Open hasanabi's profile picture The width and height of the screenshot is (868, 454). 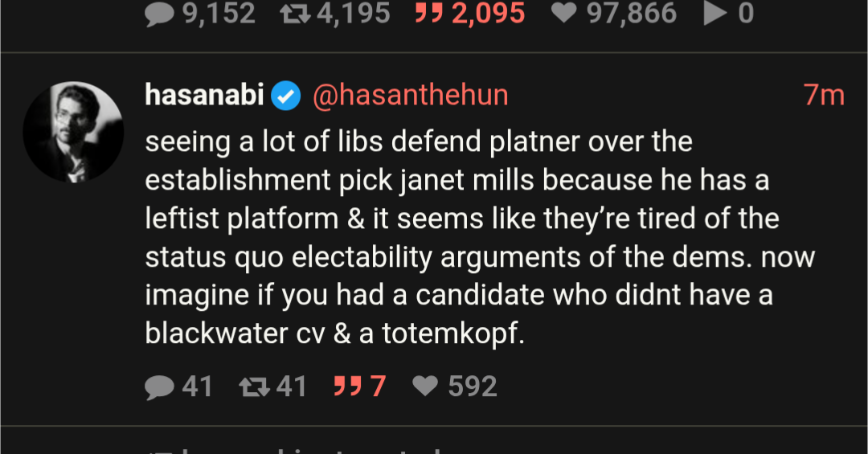[73, 132]
